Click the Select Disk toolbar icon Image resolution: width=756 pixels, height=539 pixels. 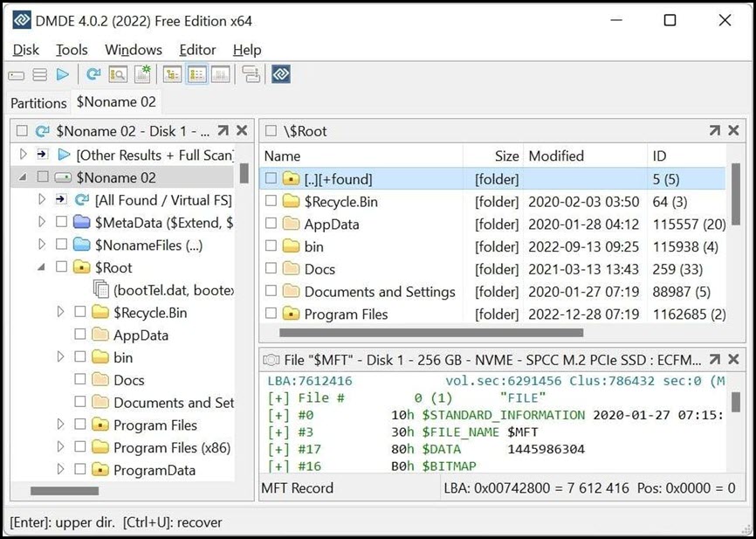point(16,75)
